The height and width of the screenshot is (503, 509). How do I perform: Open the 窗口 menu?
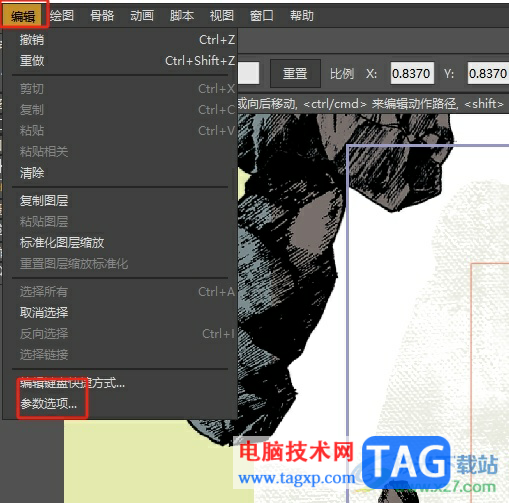tap(262, 16)
